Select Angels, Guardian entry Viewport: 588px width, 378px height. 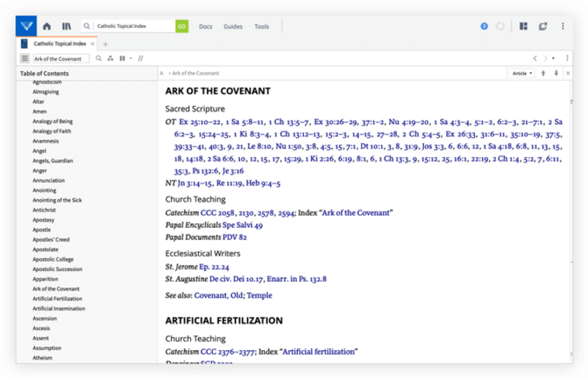[x=53, y=160]
